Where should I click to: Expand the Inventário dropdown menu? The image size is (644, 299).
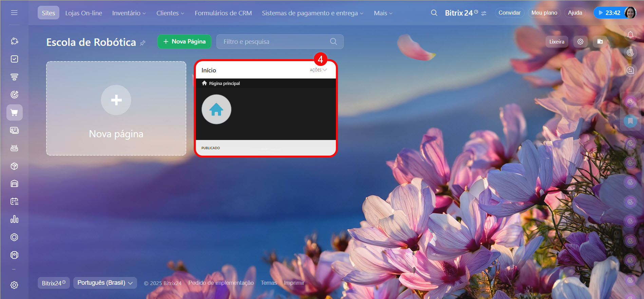coord(129,13)
